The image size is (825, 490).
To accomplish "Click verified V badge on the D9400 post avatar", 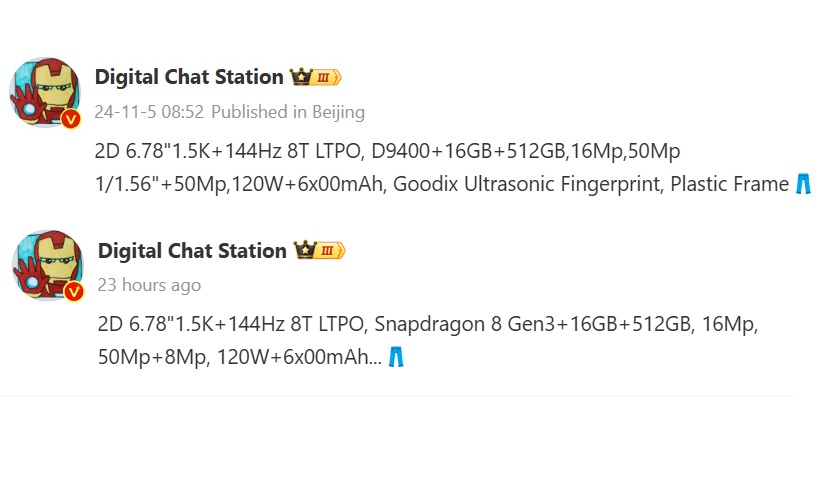I will pos(71,119).
